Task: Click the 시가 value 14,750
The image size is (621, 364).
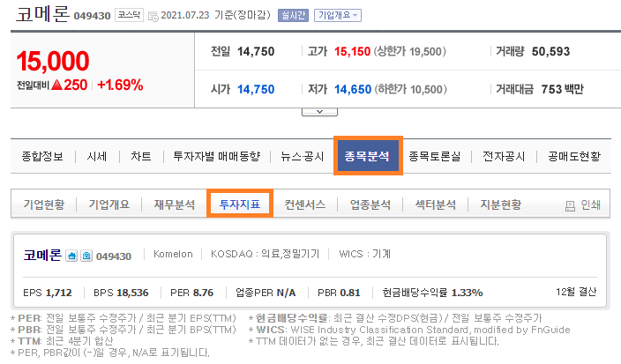Action: [x=256, y=89]
